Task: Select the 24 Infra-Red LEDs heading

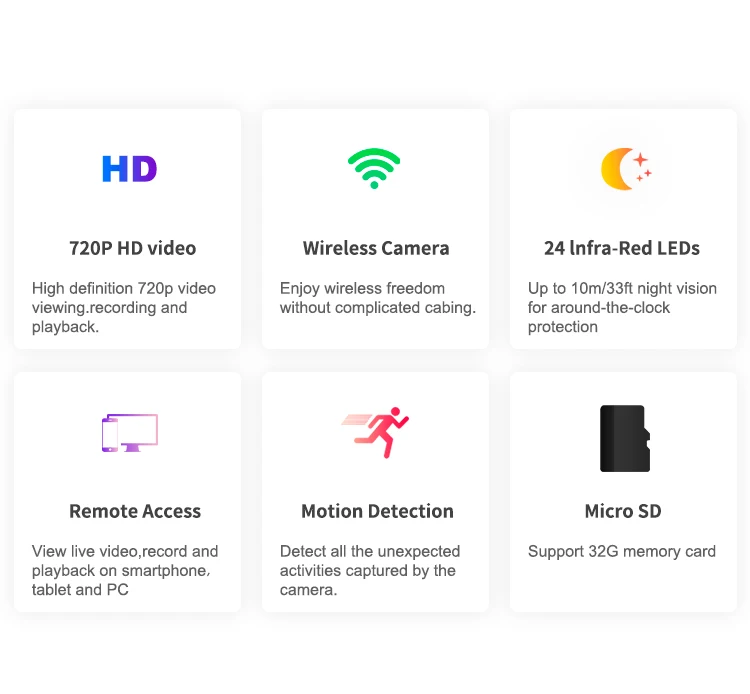Action: [622, 248]
